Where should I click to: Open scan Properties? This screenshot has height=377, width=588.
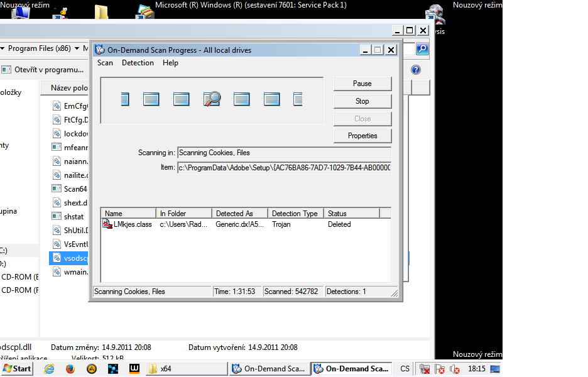point(362,136)
